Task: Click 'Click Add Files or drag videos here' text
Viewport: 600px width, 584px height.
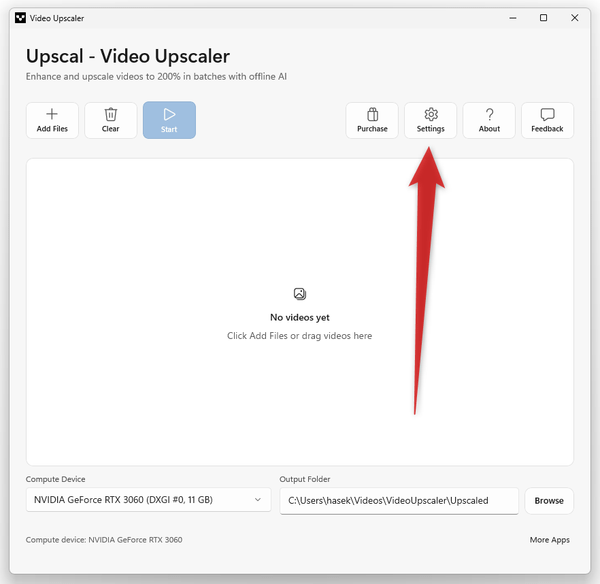Action: [299, 336]
